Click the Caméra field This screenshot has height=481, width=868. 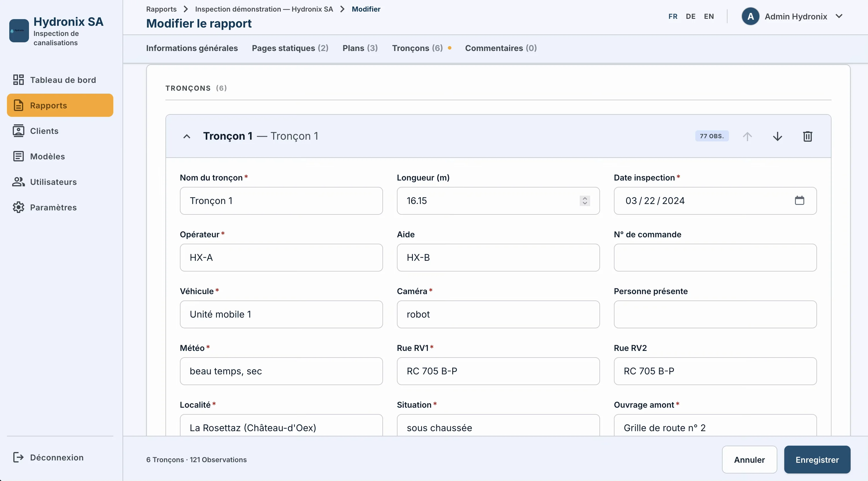point(498,314)
